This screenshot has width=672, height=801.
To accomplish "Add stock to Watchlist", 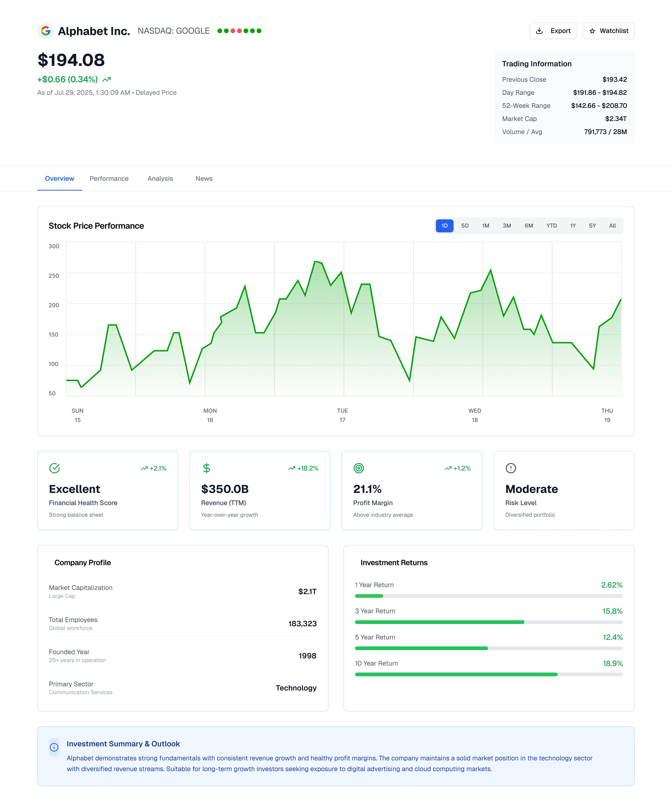I will [x=608, y=31].
